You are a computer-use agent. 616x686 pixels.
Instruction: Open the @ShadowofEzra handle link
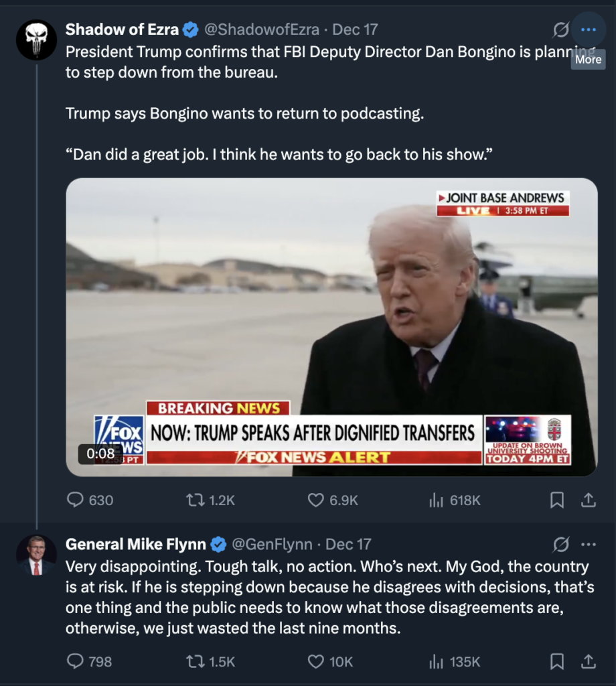(x=261, y=30)
